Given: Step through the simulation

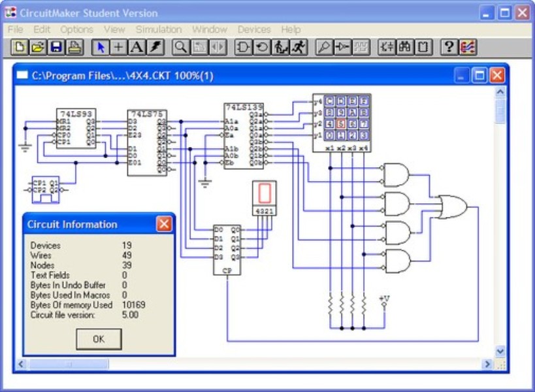Looking at the screenshot, I should tap(281, 46).
